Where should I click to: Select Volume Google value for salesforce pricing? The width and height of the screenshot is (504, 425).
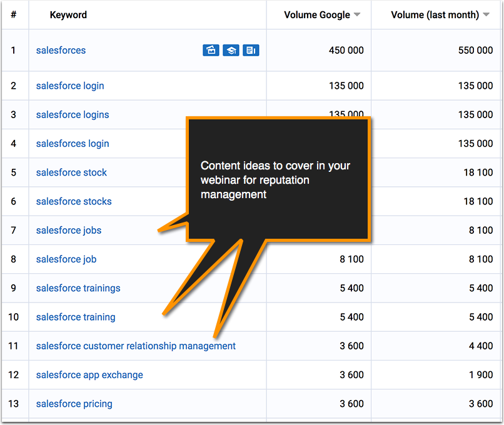(x=351, y=404)
